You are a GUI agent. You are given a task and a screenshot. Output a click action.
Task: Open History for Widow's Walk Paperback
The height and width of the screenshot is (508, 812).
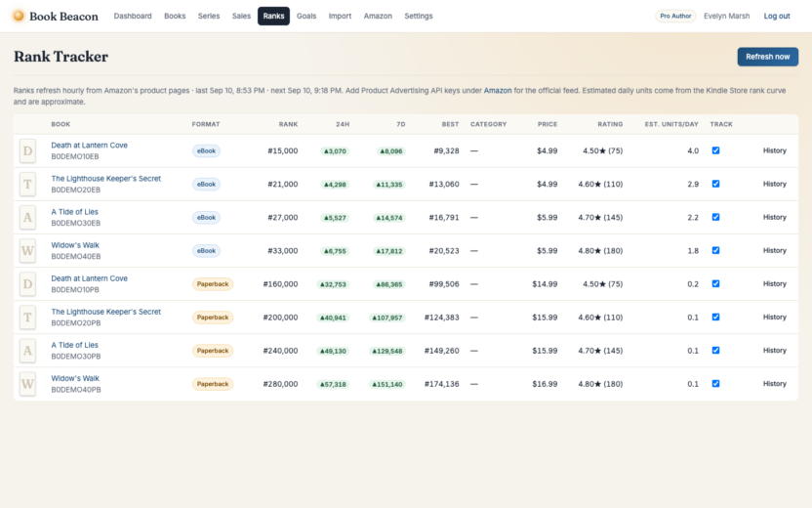tap(774, 384)
